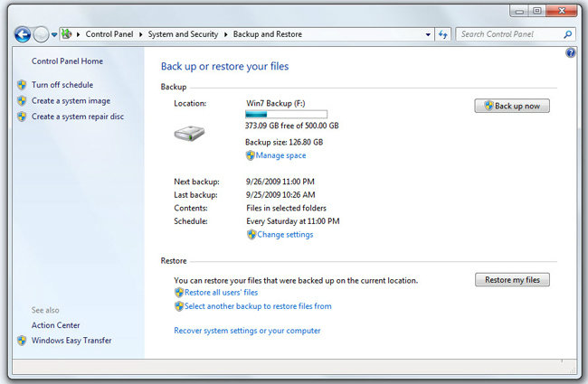
Task: Open Change settings link
Action: 285,235
